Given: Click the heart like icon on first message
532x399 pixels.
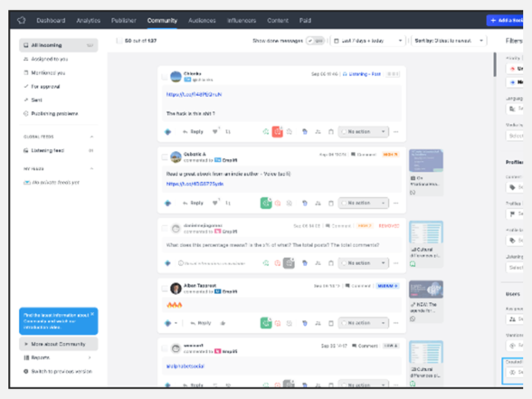Looking at the screenshot, I should (214, 132).
